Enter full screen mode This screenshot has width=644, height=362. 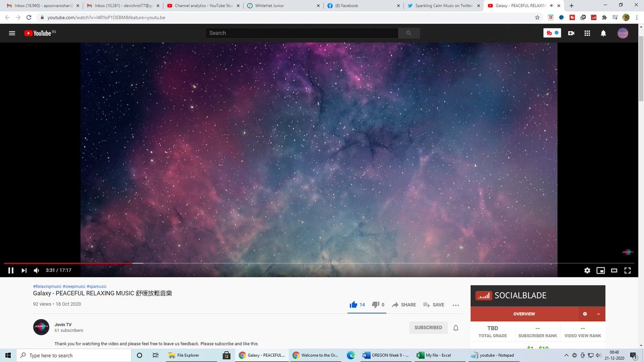[627, 270]
